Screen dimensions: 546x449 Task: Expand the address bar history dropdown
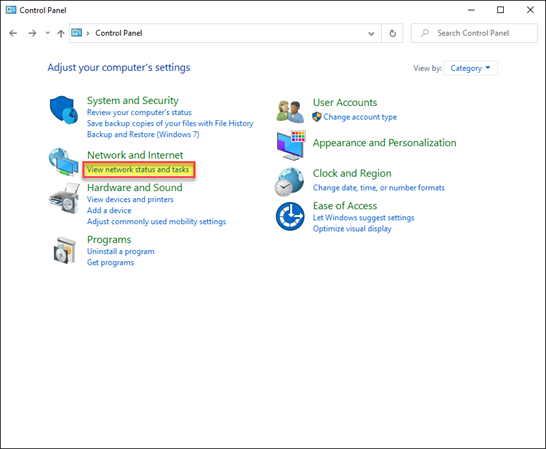point(371,33)
